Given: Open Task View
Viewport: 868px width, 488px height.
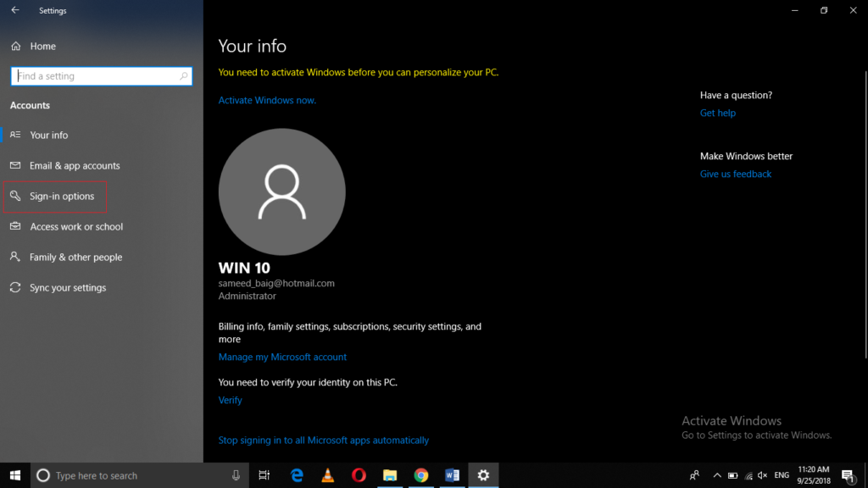Looking at the screenshot, I should [x=264, y=475].
